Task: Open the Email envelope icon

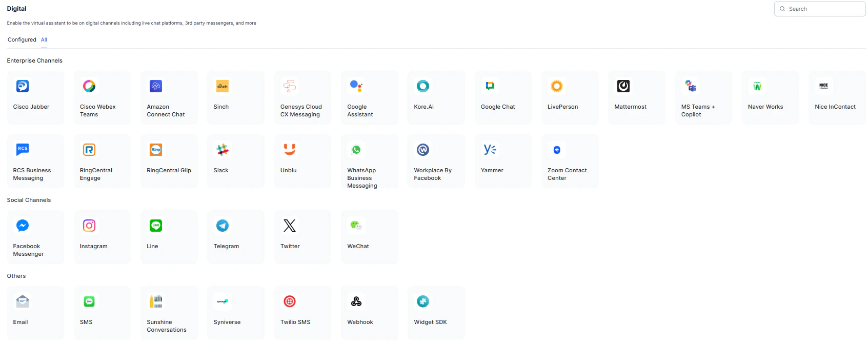Action: 23,301
